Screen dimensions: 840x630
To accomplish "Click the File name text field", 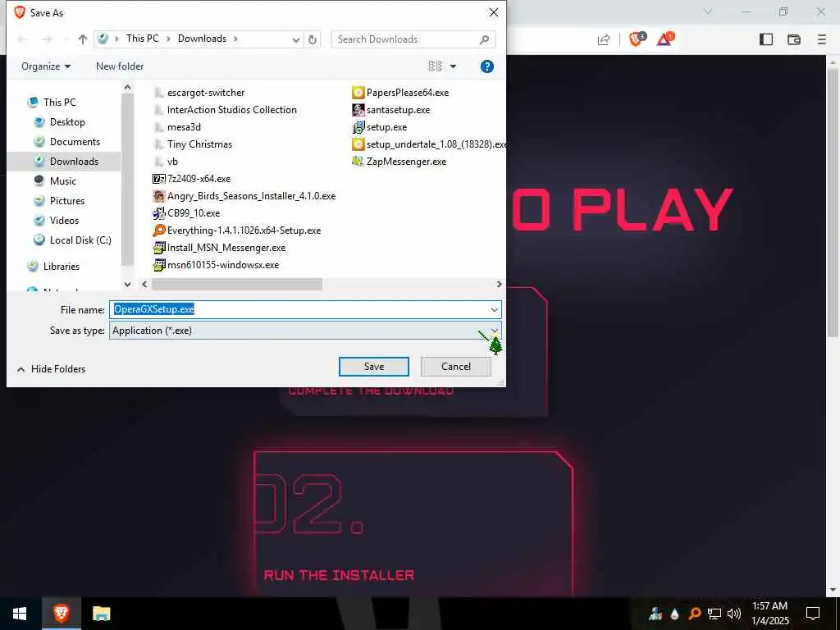I will click(299, 309).
